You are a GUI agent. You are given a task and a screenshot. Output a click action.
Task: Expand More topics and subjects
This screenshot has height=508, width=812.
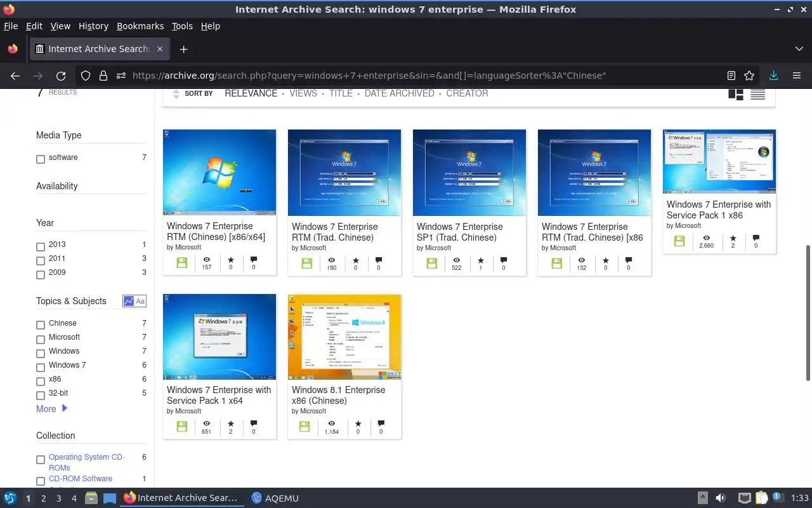[51, 409]
